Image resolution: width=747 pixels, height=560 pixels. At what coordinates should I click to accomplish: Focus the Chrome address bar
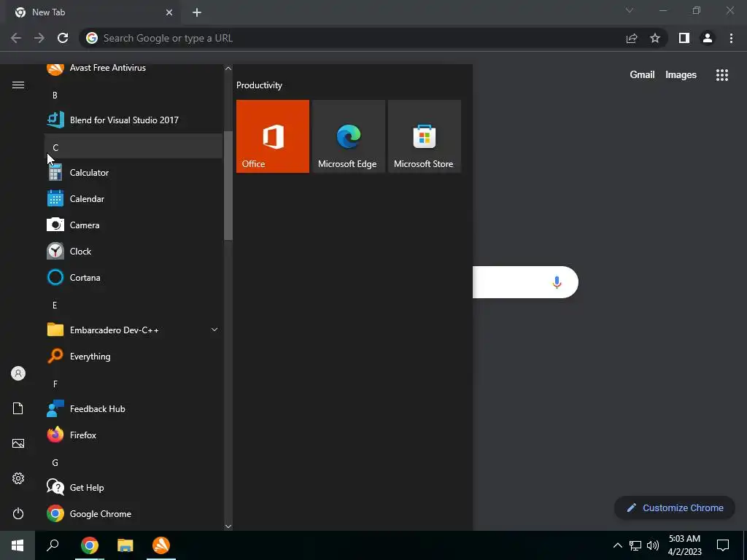coord(352,38)
